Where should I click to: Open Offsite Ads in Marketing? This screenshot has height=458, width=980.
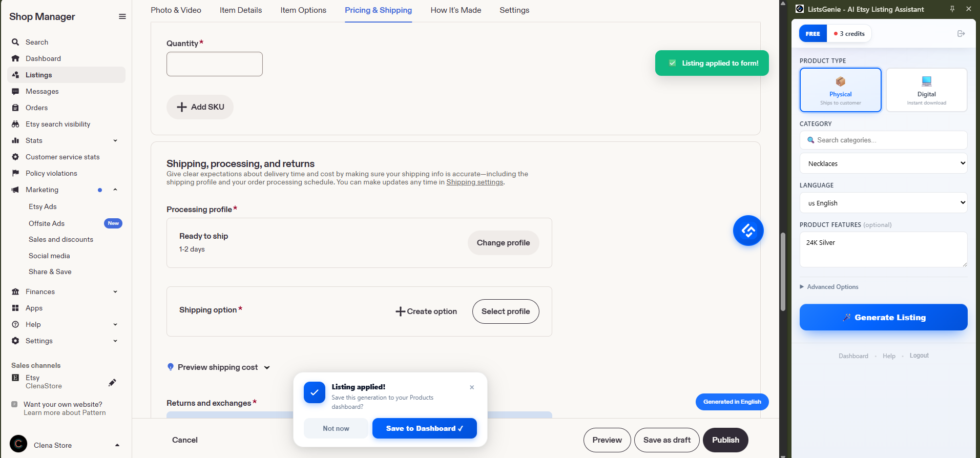(x=47, y=223)
